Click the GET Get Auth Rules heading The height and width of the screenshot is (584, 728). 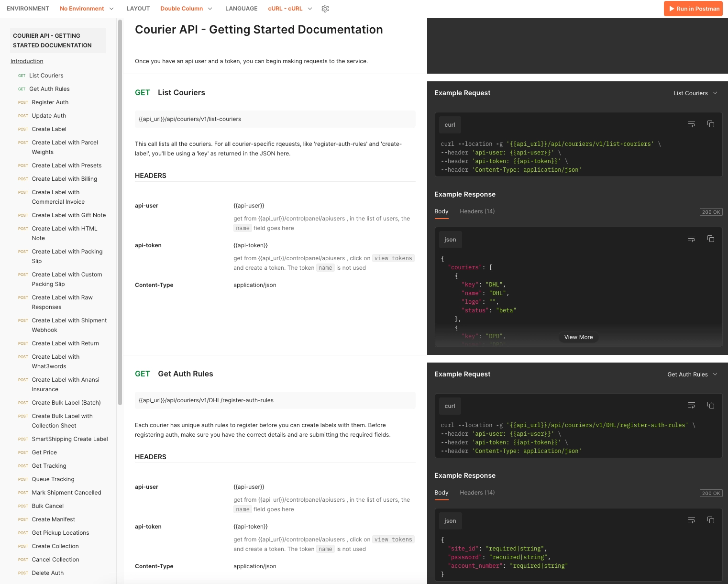pos(174,374)
